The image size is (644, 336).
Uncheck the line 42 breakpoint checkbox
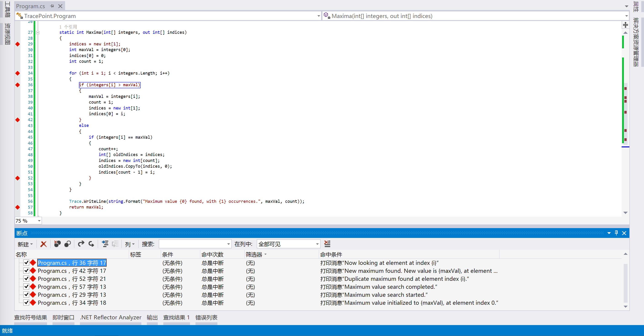[26, 271]
